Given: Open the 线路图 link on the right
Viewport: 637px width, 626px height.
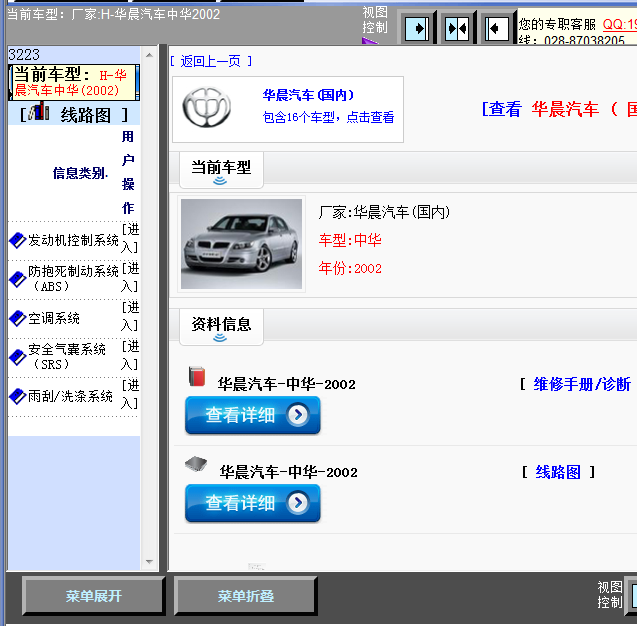Looking at the screenshot, I should pyautogui.click(x=558, y=472).
